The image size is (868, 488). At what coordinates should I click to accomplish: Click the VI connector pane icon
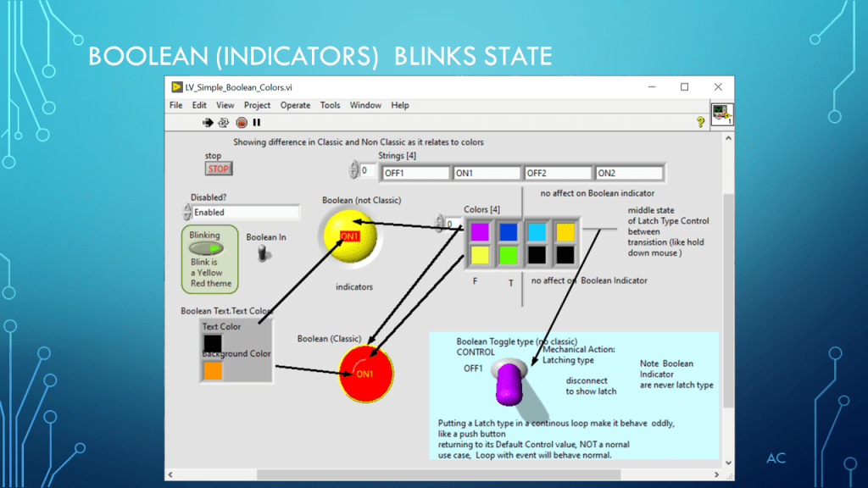(721, 114)
